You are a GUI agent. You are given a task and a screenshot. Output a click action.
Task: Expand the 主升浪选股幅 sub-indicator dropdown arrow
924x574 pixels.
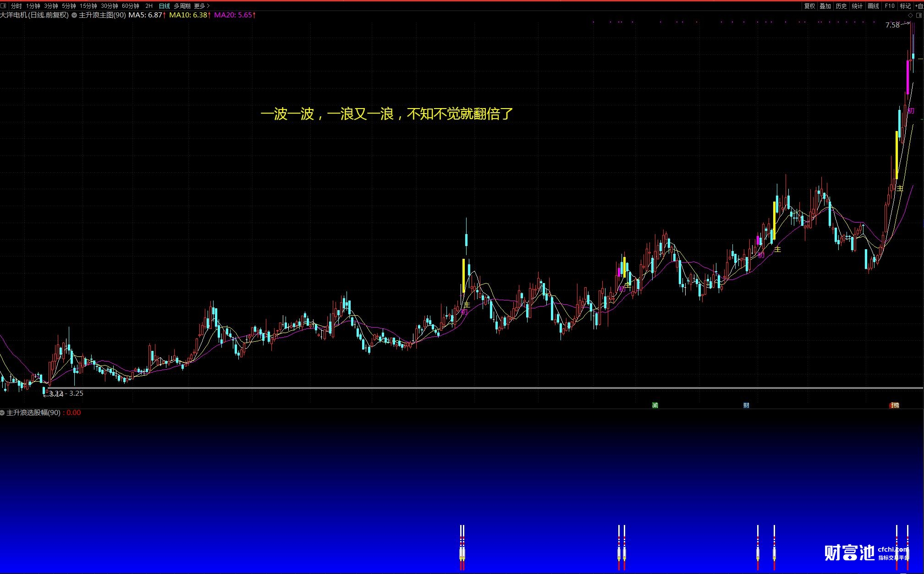tap(3, 413)
